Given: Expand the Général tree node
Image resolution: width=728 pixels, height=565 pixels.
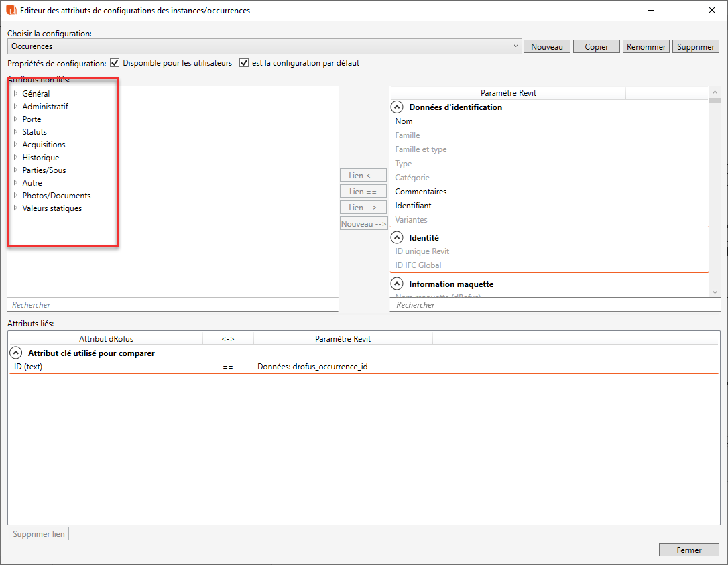Looking at the screenshot, I should (15, 94).
